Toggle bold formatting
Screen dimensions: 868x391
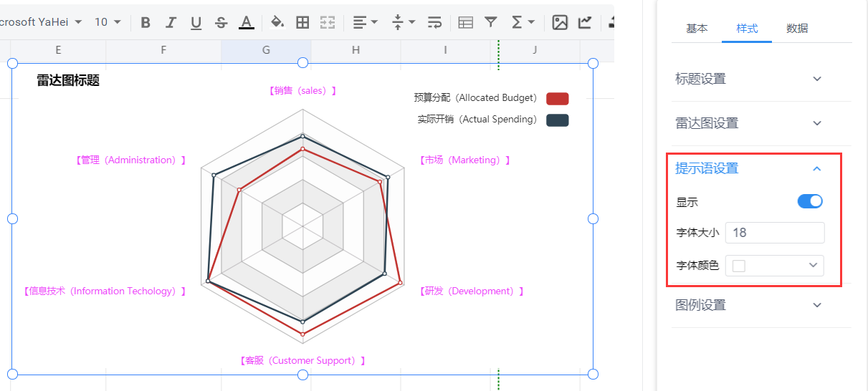click(146, 22)
